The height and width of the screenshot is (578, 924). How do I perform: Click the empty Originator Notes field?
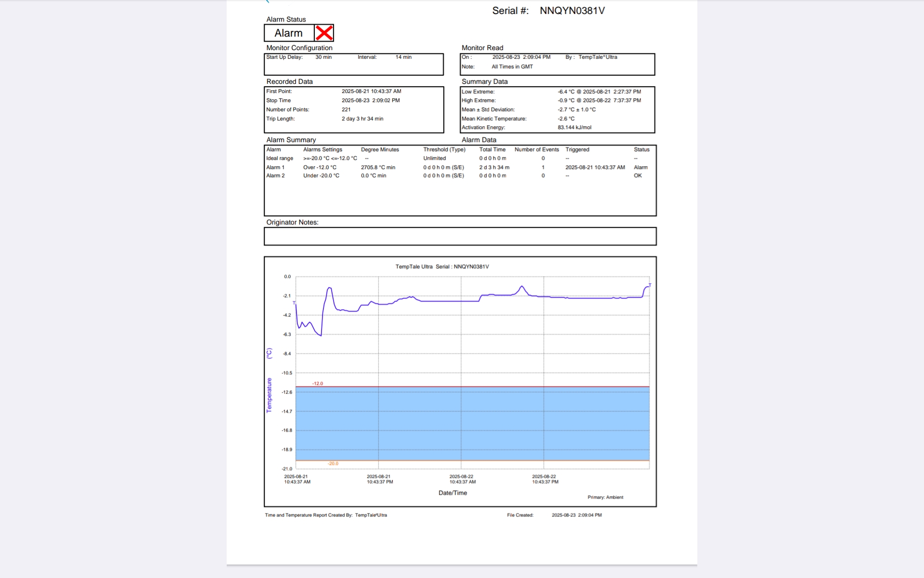coord(460,236)
